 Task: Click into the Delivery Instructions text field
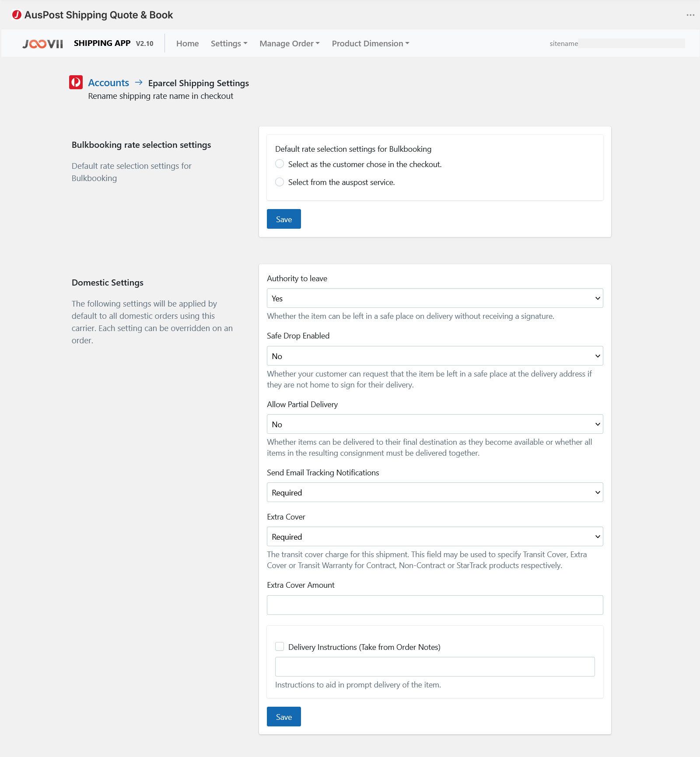click(435, 667)
